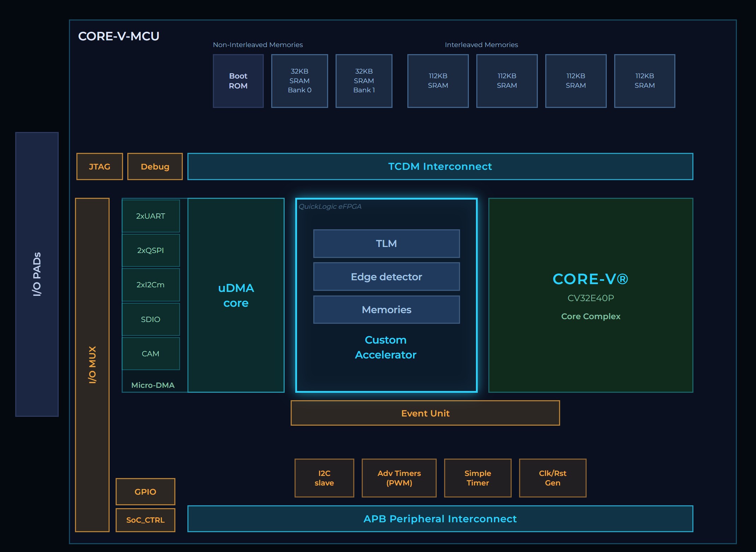This screenshot has height=552, width=756.
Task: Select the 2xUART peripheral block
Action: coord(151,216)
